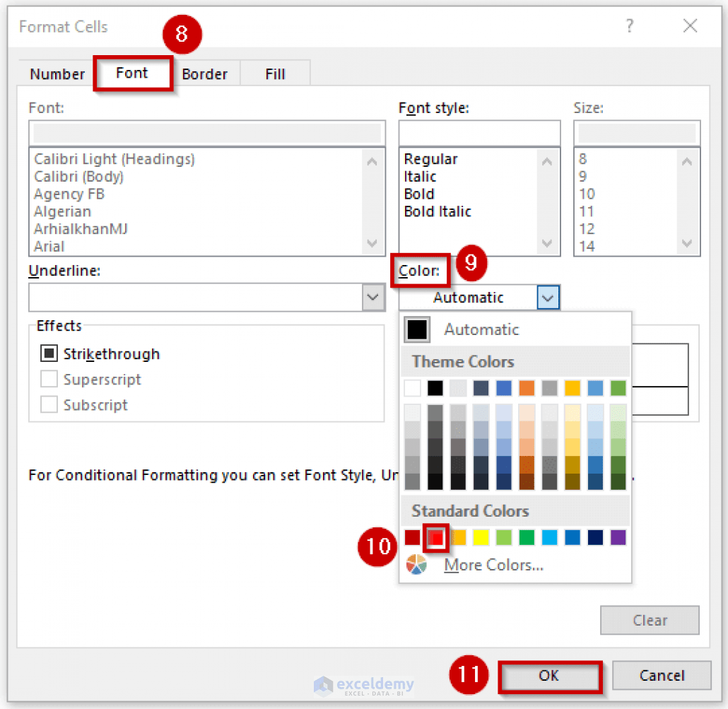
Task: Click inside the Size input field
Action: [635, 133]
